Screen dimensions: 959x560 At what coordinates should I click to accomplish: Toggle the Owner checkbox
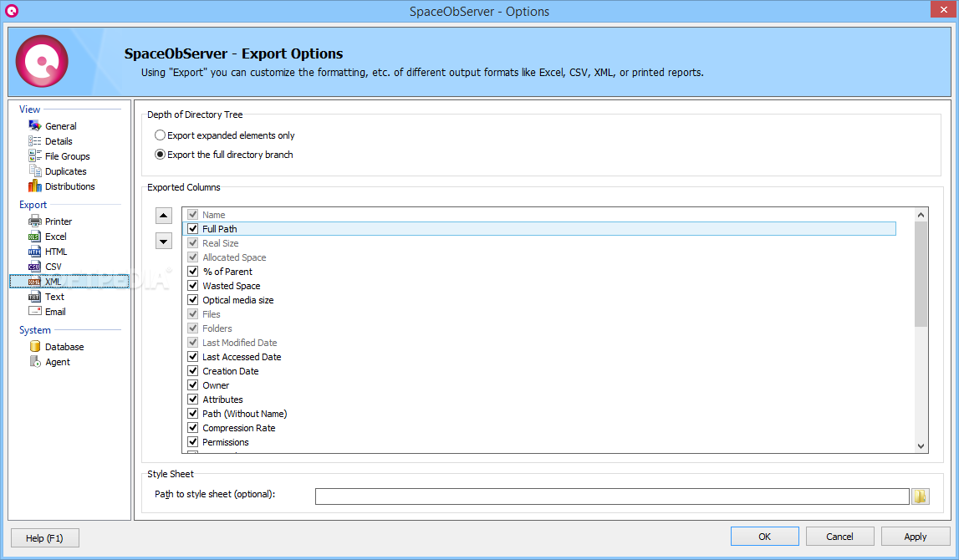(x=192, y=385)
